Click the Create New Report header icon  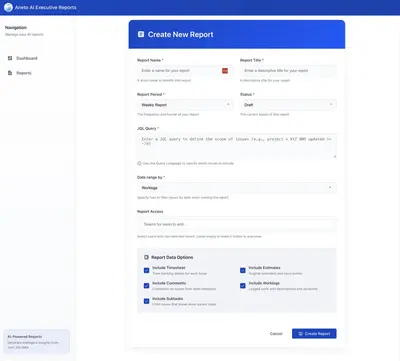coord(141,34)
